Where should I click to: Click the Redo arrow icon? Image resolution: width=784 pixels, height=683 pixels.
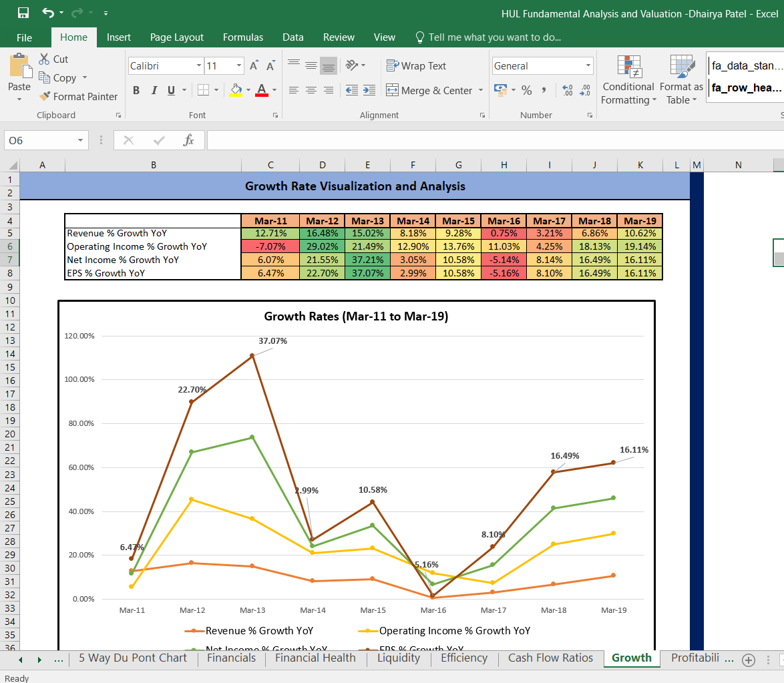tap(77, 13)
